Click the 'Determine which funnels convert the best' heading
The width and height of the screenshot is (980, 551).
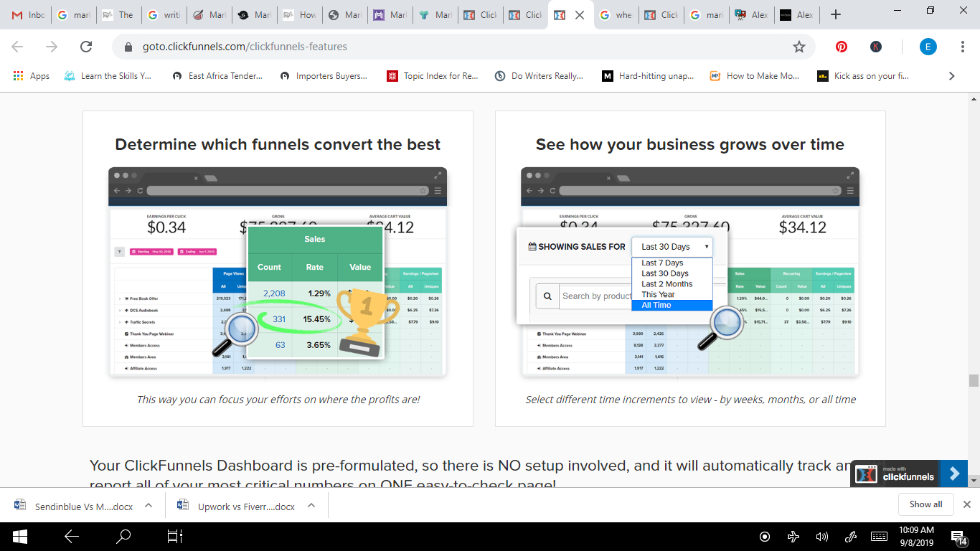278,145
